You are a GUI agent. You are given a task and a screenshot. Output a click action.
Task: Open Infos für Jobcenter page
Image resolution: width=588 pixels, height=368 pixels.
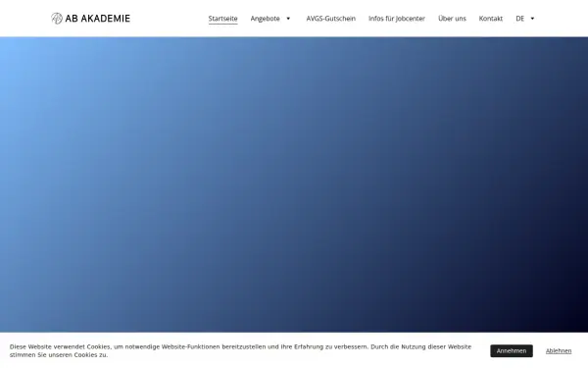click(x=397, y=19)
